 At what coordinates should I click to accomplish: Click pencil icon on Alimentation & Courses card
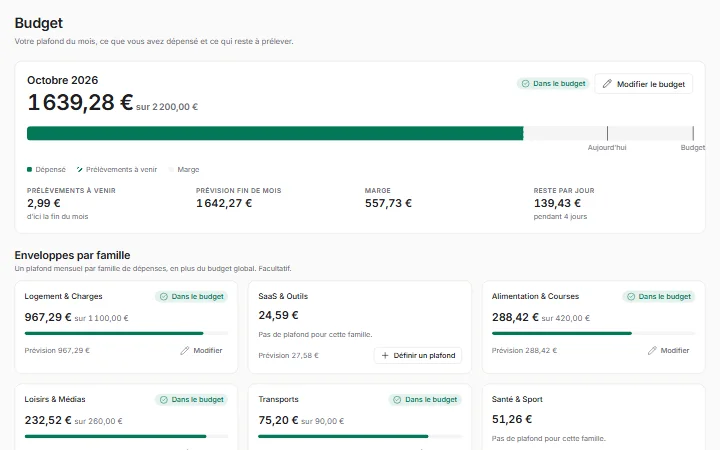coord(652,350)
